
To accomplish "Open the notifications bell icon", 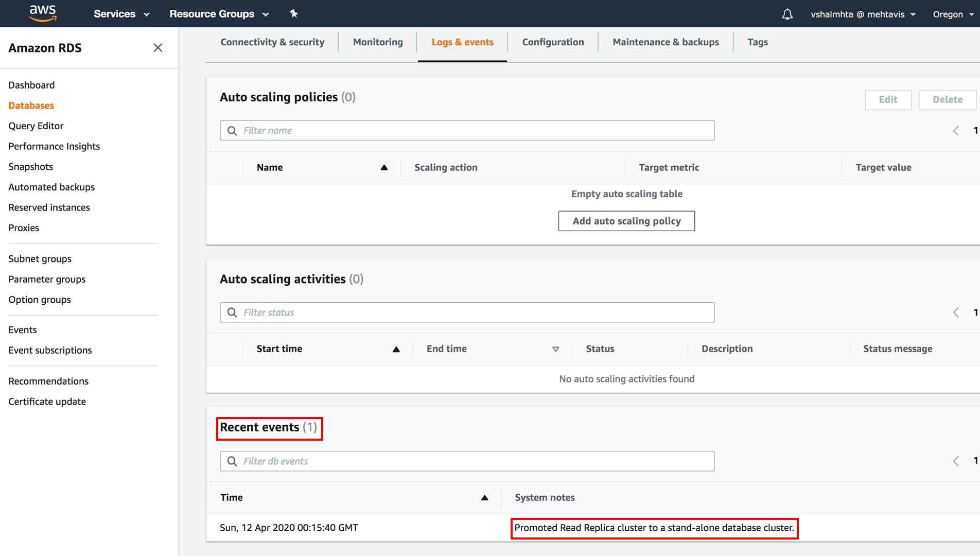I will tap(787, 14).
